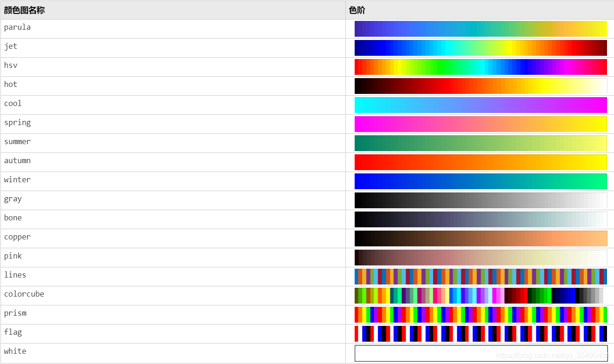Viewport: 614px width, 364px height.
Task: Select the pink color scale bar
Action: (x=481, y=258)
